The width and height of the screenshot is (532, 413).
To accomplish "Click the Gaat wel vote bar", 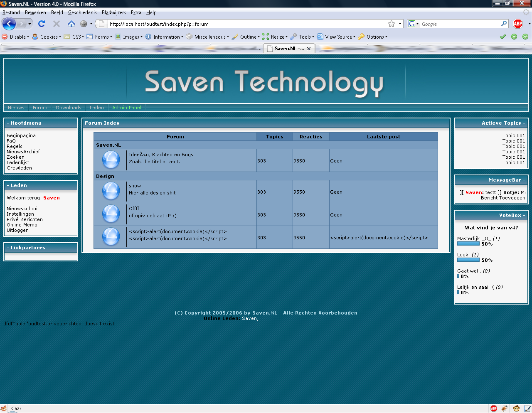I will (x=458, y=276).
